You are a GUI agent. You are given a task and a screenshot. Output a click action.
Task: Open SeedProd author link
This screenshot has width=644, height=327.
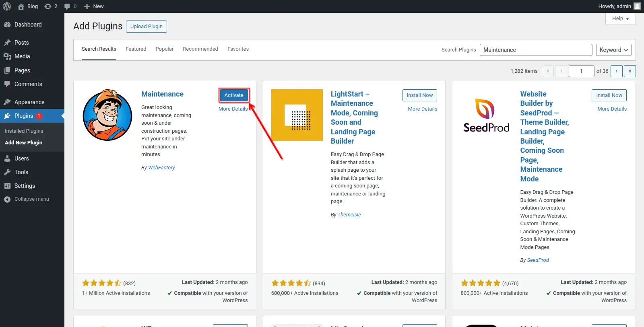point(538,260)
